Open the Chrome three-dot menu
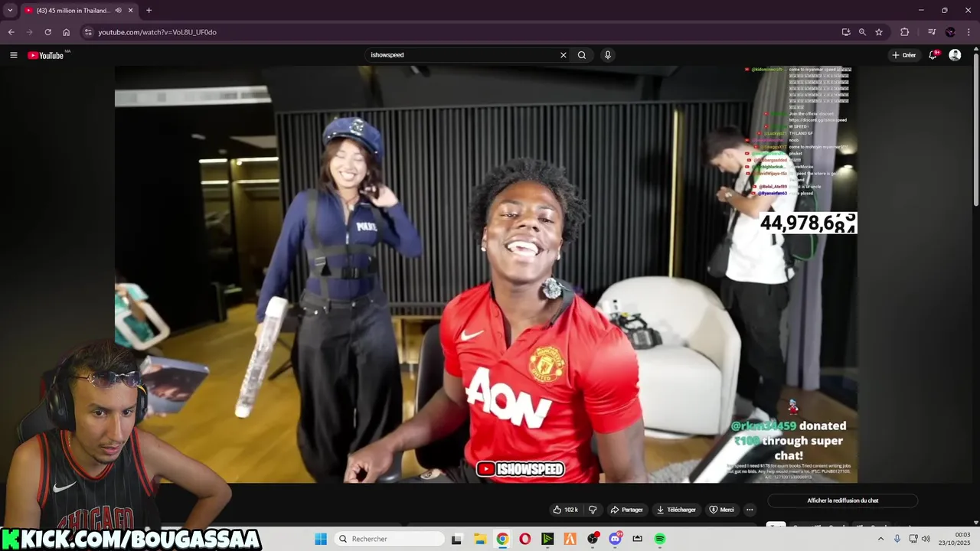Viewport: 980px width, 551px height. point(968,32)
